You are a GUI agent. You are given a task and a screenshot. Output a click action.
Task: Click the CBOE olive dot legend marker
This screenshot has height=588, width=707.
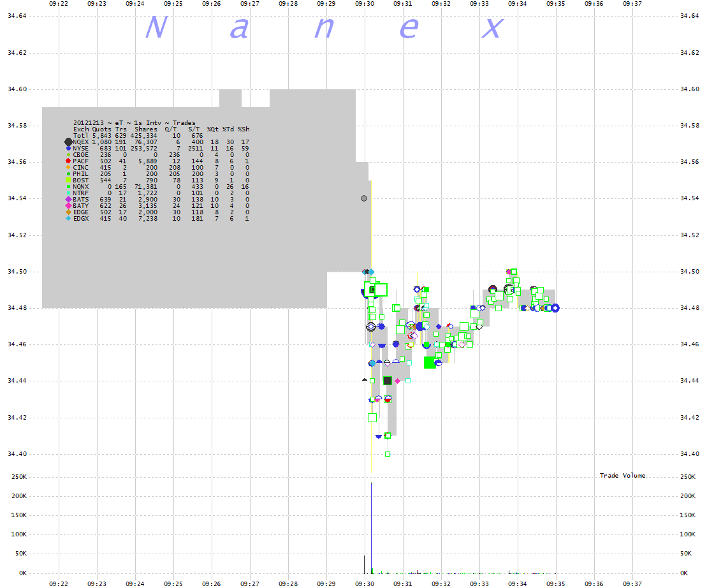pyautogui.click(x=69, y=155)
